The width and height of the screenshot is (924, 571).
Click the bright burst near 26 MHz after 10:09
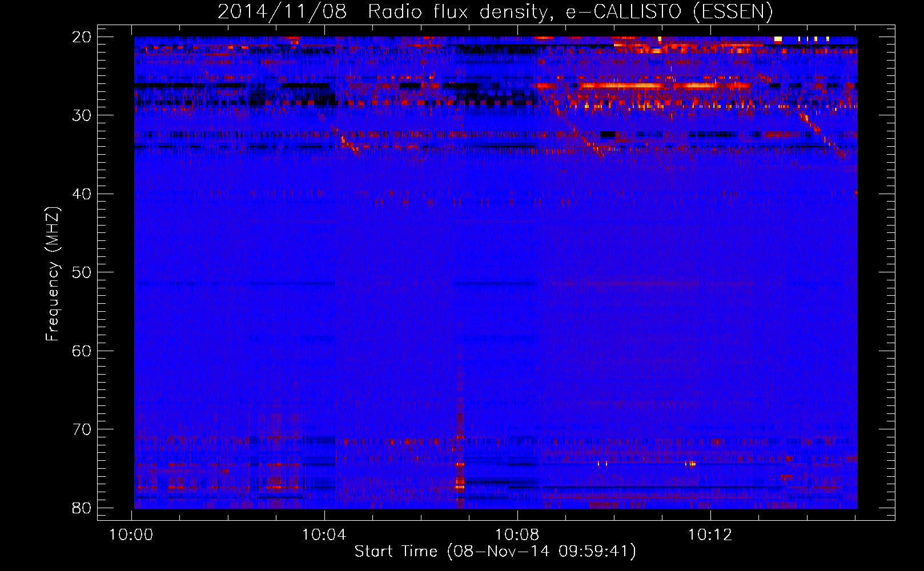point(622,86)
